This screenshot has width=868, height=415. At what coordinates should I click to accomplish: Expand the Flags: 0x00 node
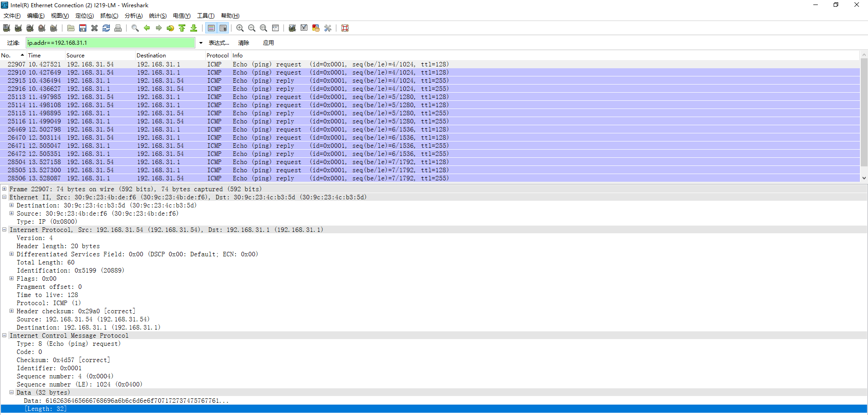[x=12, y=278]
